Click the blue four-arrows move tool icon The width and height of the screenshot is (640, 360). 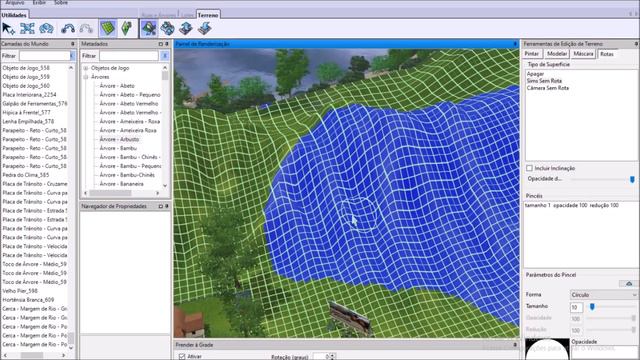click(x=27, y=29)
